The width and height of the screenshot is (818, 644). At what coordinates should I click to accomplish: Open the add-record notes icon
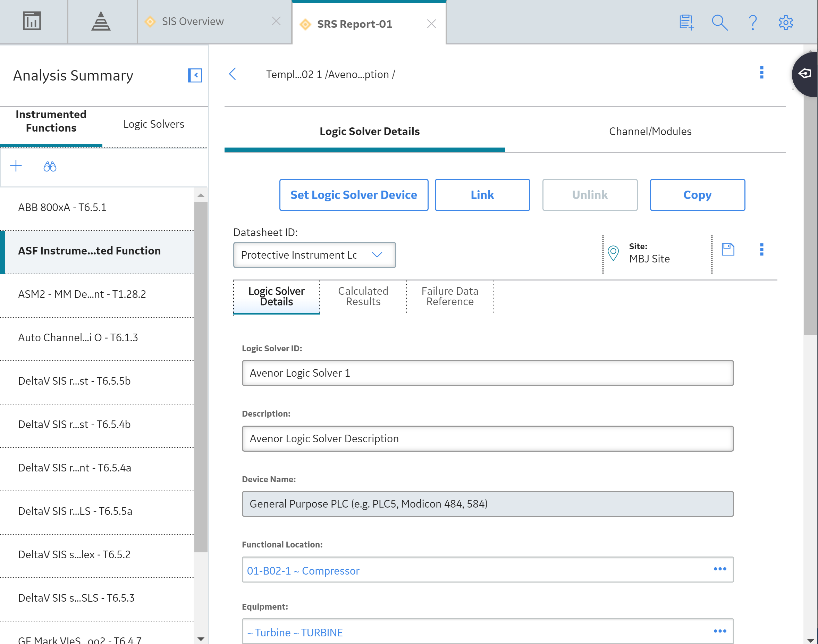686,22
